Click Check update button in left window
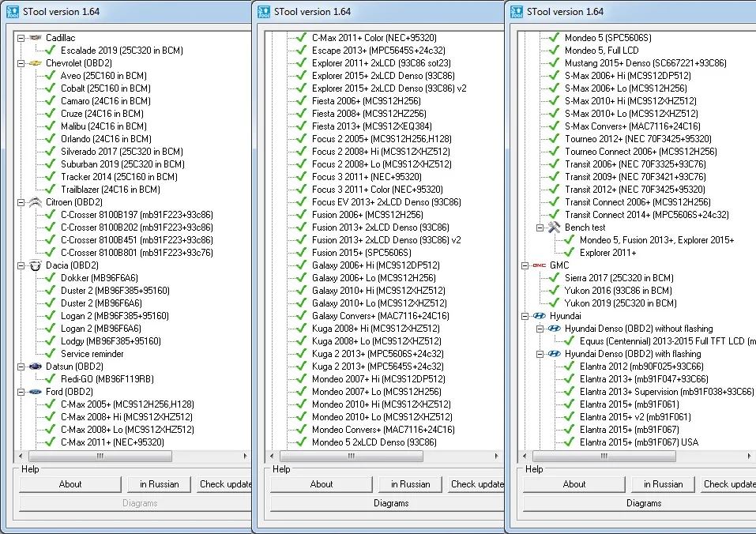756x534 pixels. pyautogui.click(x=224, y=484)
